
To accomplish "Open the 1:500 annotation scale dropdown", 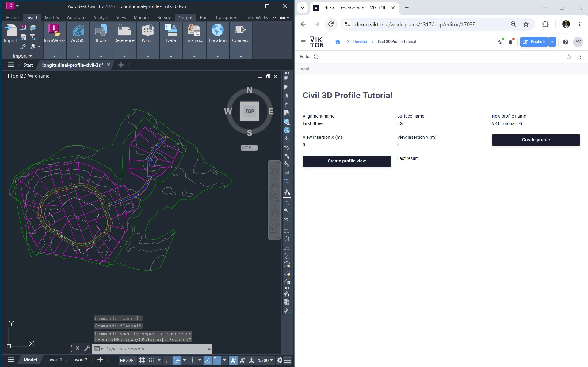I will (x=265, y=360).
